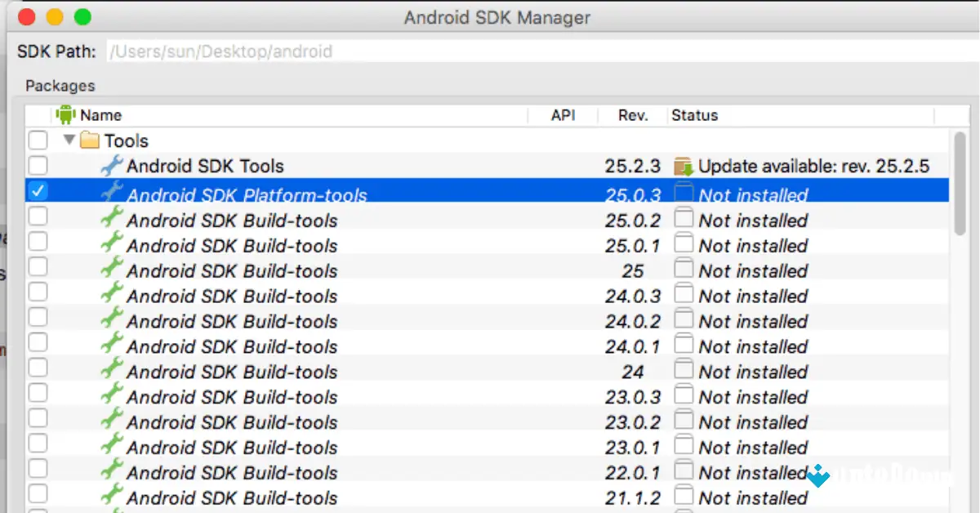Screen dimensions: 980x513
Task: Click the Android robot icon in the header
Action: pyautogui.click(x=65, y=114)
